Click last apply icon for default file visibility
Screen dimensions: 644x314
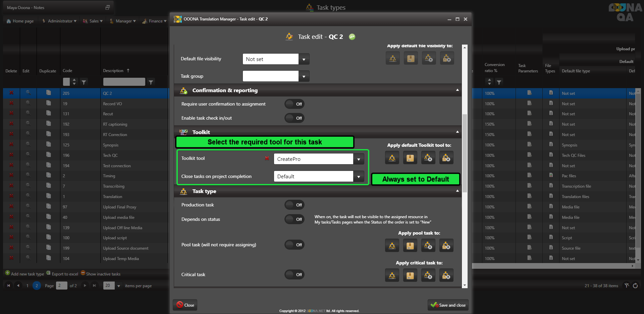(x=447, y=59)
